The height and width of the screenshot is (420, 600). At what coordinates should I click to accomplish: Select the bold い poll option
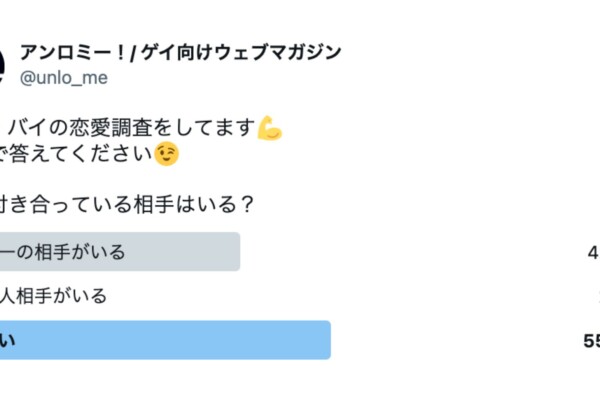point(8,341)
